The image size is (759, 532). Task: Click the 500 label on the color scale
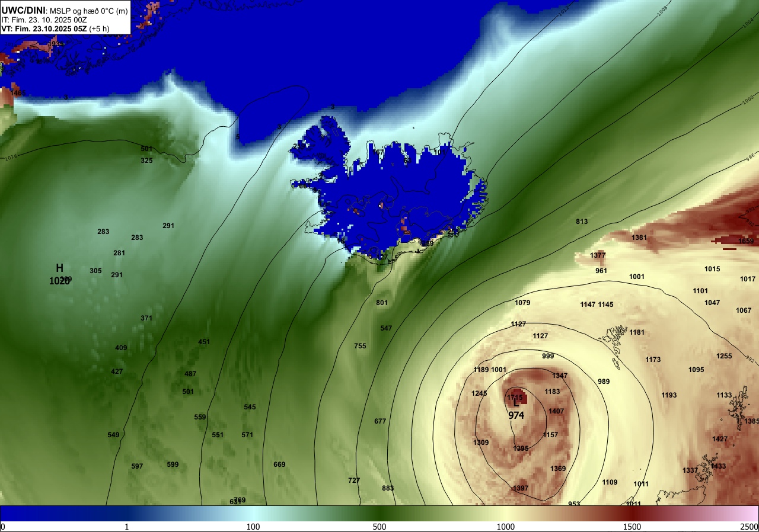click(379, 527)
